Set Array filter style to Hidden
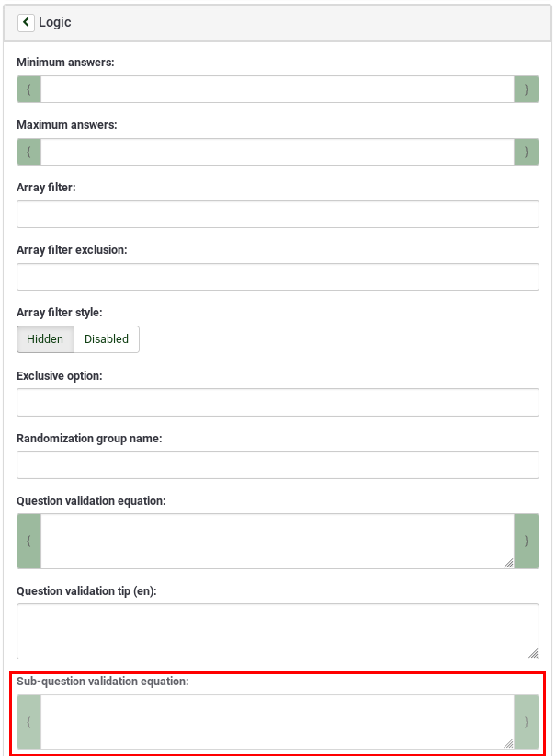 click(45, 339)
